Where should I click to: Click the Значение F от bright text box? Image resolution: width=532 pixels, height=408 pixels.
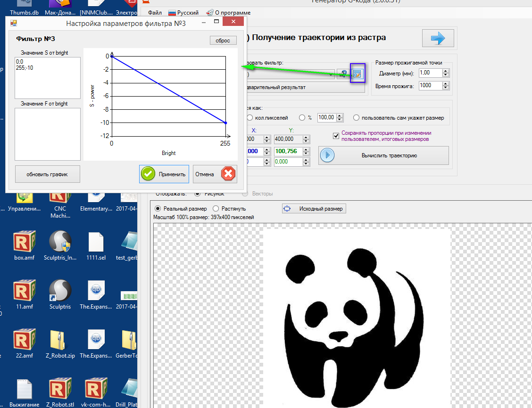coord(48,134)
